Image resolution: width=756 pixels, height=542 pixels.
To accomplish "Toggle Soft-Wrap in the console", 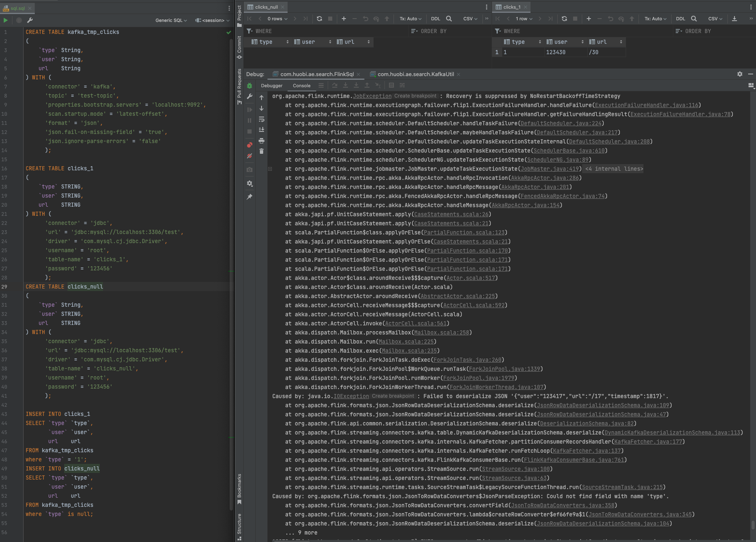I will pyautogui.click(x=262, y=119).
